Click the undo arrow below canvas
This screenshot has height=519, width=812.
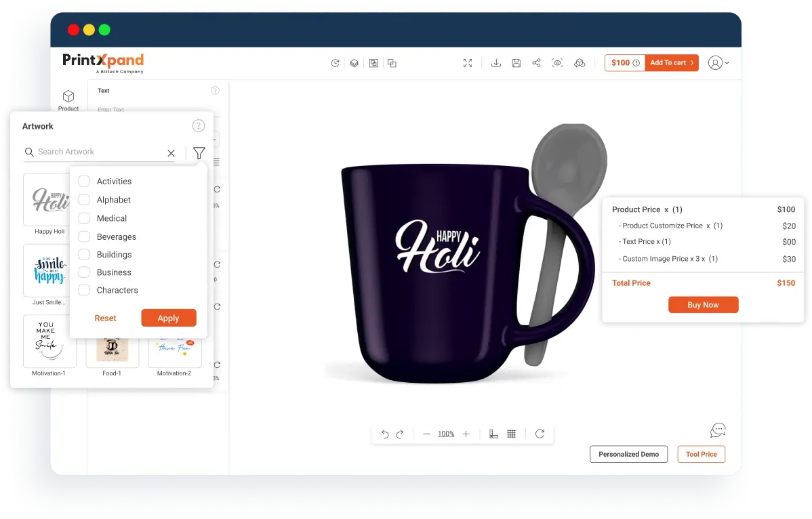coord(385,434)
